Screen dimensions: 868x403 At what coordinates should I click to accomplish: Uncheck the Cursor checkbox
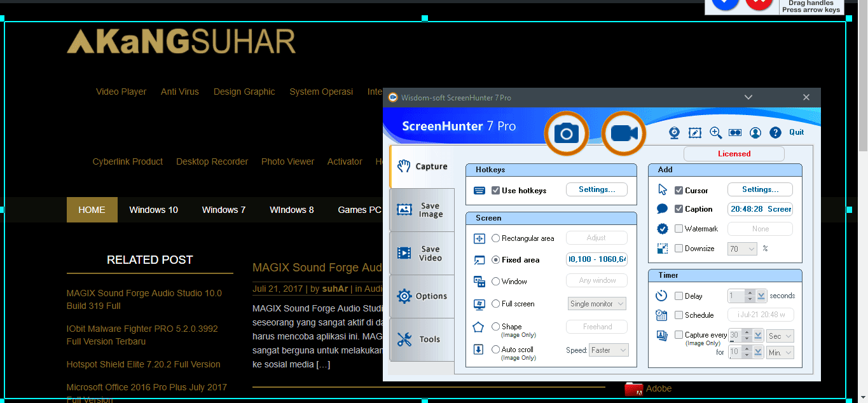679,190
